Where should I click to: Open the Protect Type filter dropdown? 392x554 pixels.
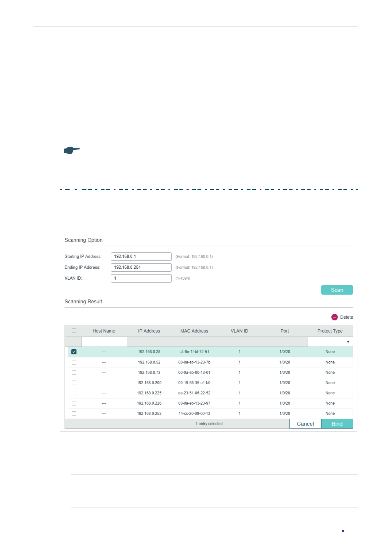tap(330, 342)
